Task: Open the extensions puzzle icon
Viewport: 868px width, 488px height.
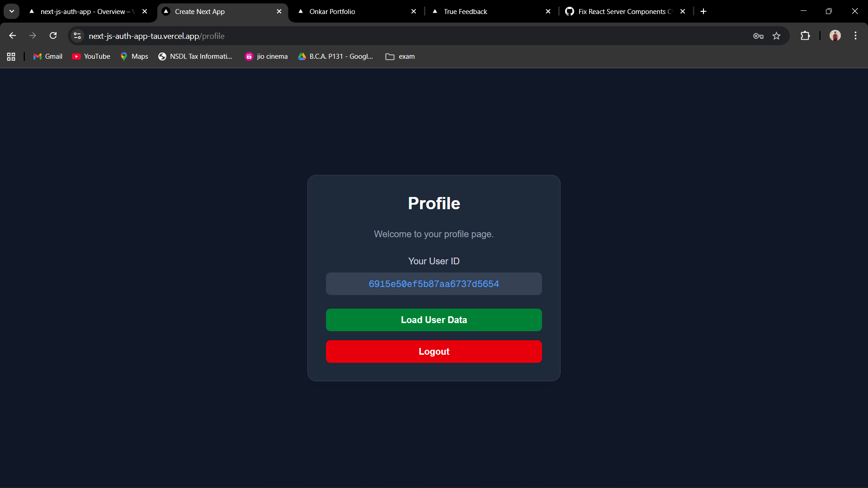Action: coord(805,36)
